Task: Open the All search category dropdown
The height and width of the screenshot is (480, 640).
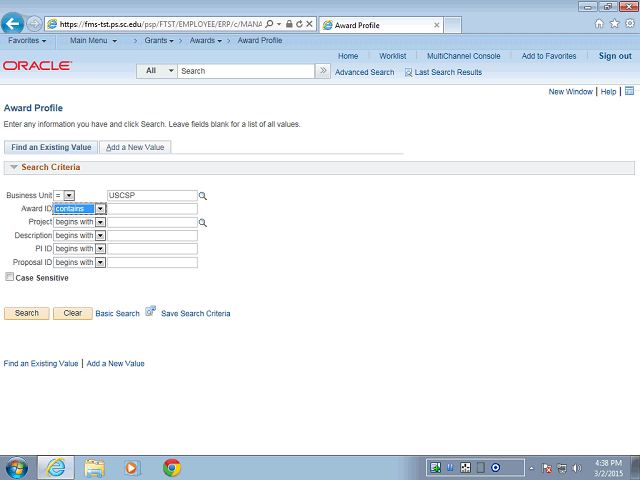Action: (x=157, y=71)
